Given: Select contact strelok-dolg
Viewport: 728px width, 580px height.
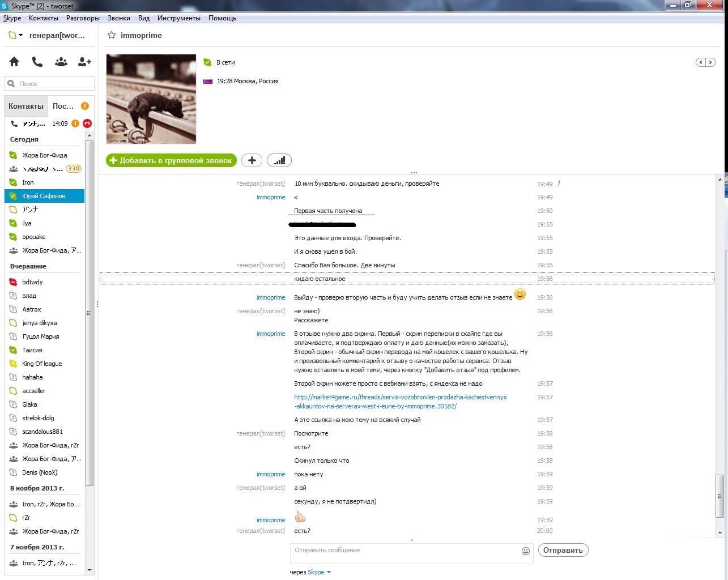Looking at the screenshot, I should pyautogui.click(x=44, y=418).
